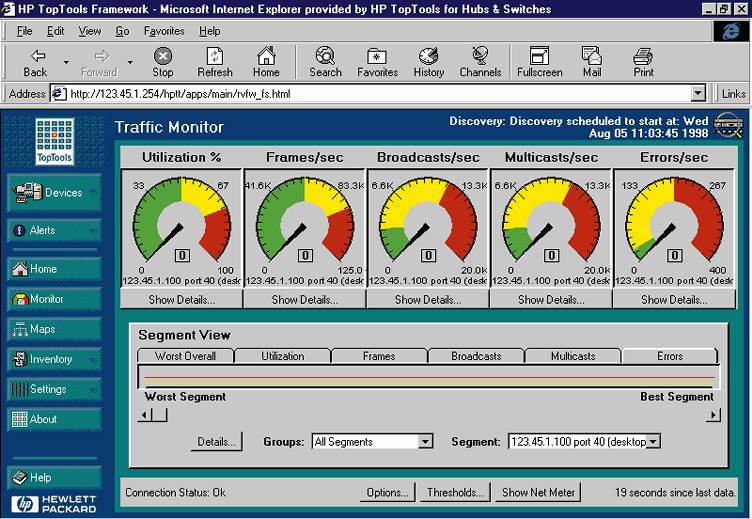
Task: Open the View menu
Action: pos(90,31)
